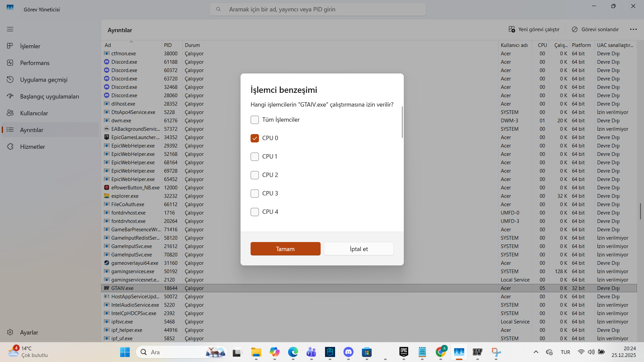The width and height of the screenshot is (644, 362).
Task: Go to Başlangıç uygulamaları in sidebar
Action: tap(50, 96)
